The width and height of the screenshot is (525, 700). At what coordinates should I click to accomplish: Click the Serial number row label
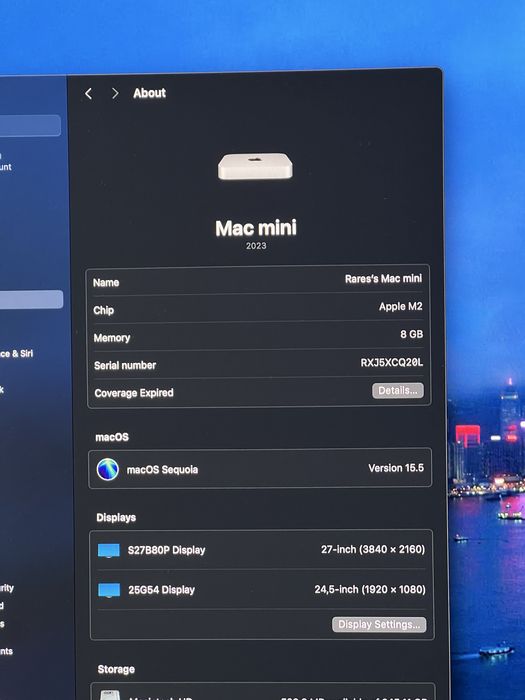[125, 366]
